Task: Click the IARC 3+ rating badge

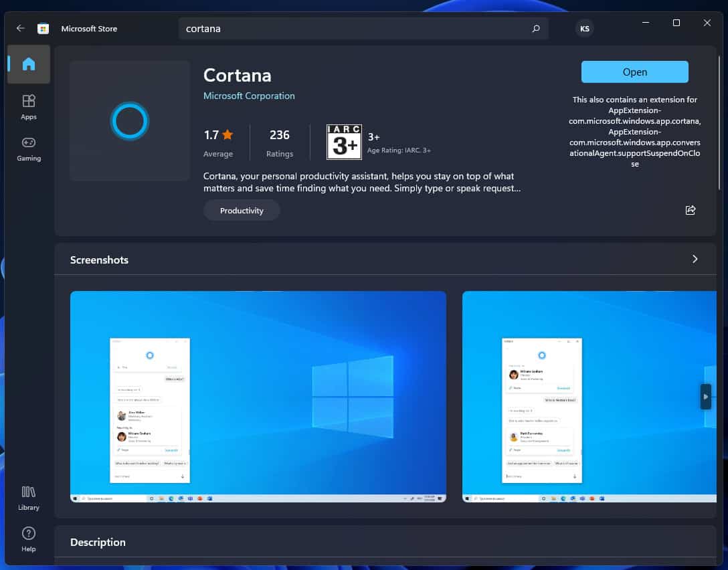Action: point(344,142)
